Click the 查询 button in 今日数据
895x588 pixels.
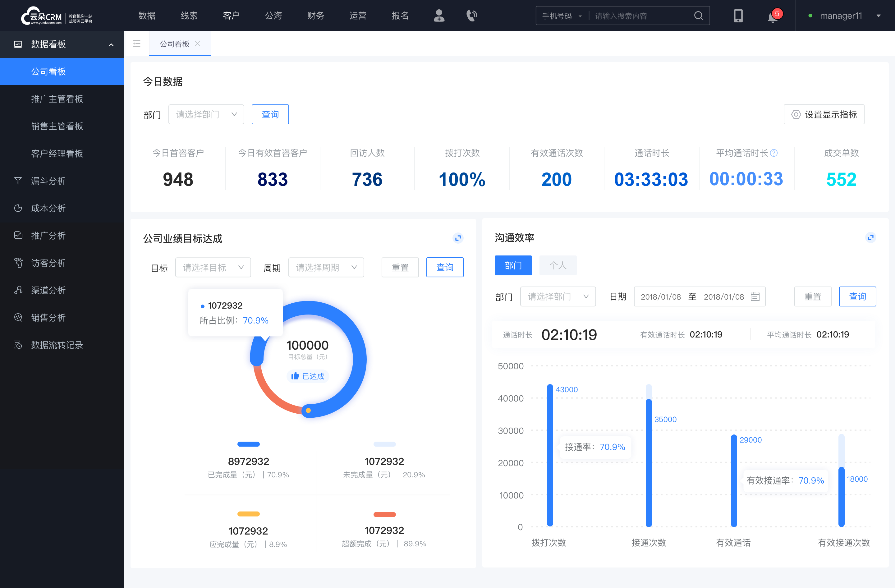[270, 113]
